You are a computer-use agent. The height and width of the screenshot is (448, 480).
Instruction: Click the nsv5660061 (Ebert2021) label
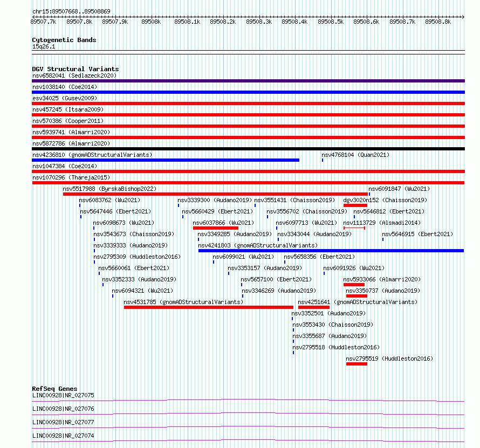pos(134,268)
